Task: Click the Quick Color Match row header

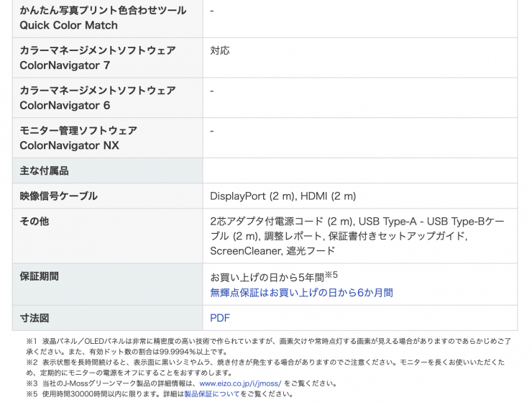Action: click(103, 18)
